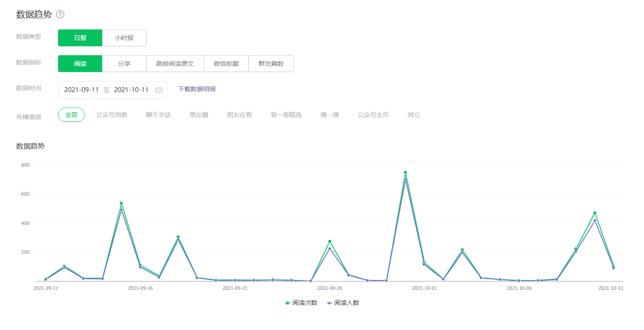Viewport: 644px width, 330px height.
Task: Filter by 公众号消息 channel
Action: [112, 115]
